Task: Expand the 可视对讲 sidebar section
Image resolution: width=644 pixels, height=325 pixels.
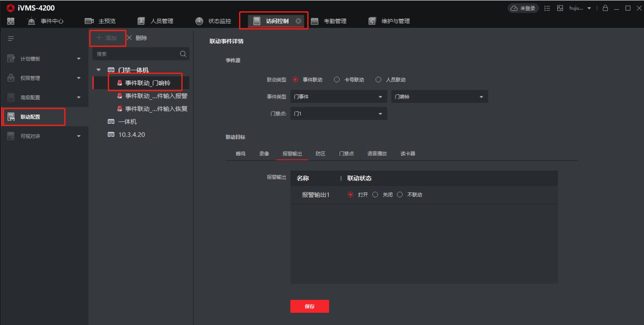Action: pos(45,136)
